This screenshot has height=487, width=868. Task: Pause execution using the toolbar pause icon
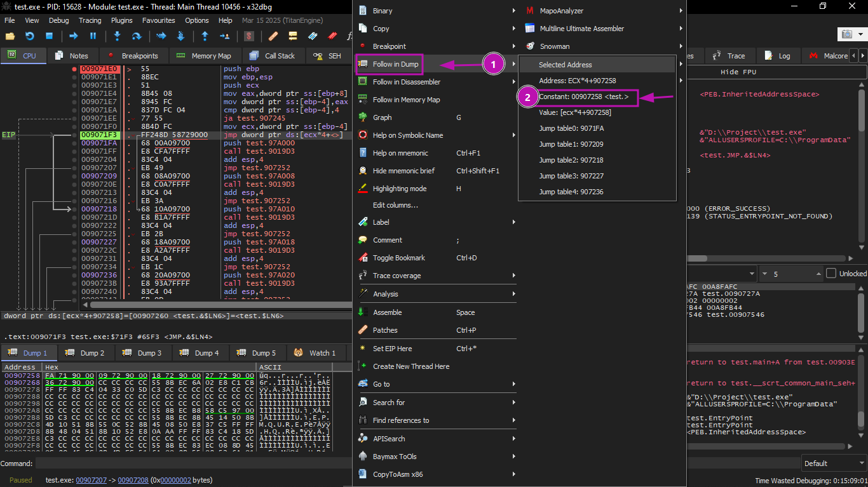[93, 36]
